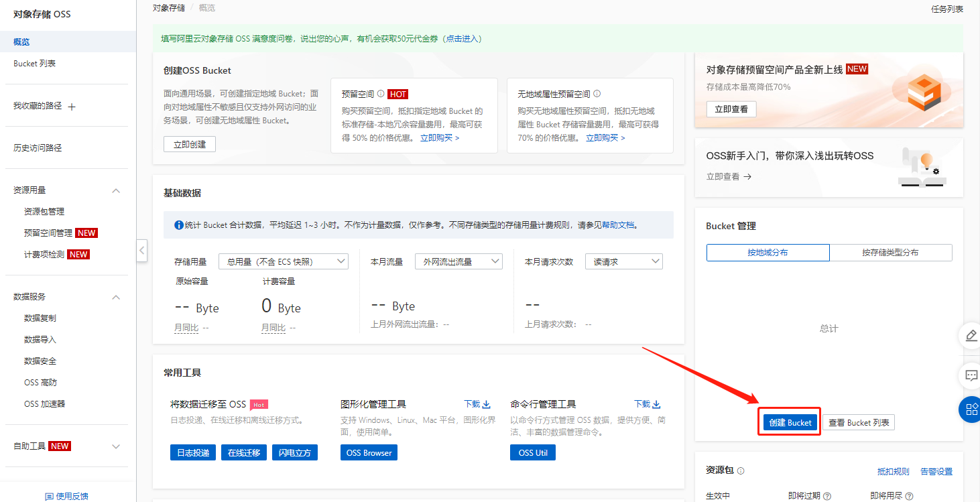Click the 日志投递 button
The height and width of the screenshot is (502, 980).
pos(193,452)
